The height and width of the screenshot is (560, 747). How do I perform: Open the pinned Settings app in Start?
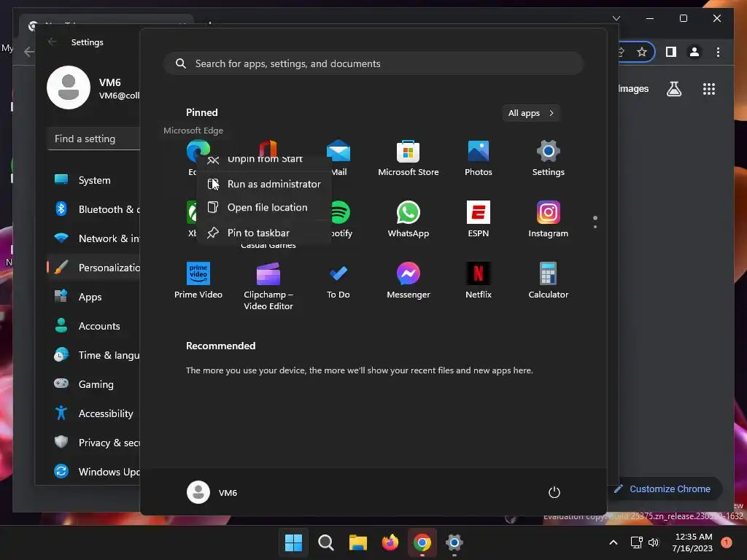[x=548, y=158]
